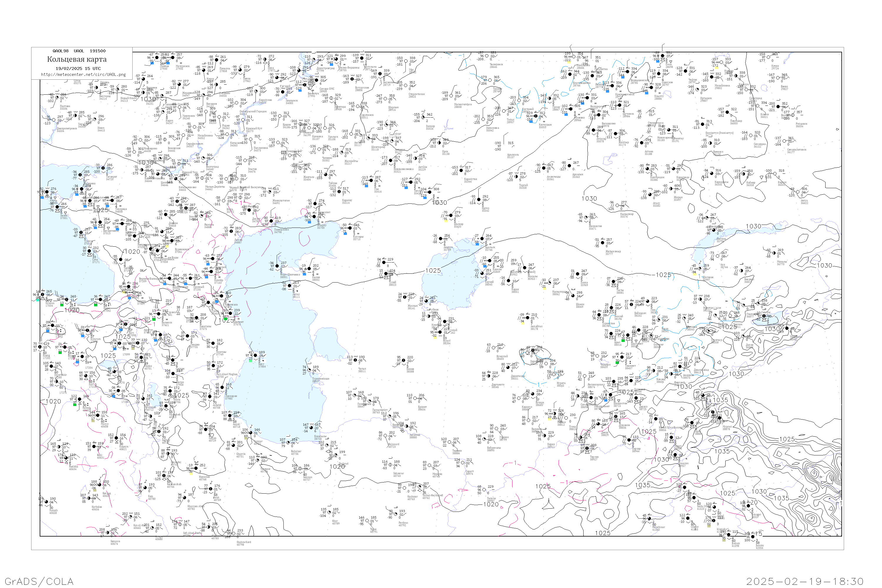Screen dimensions: 882x588
Task: Click the 19/02/2025 15 UTC date text
Action: [x=78, y=69]
